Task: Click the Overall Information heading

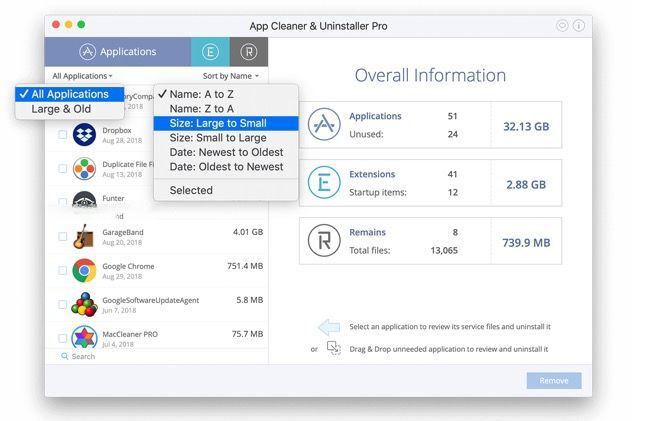Action: point(430,75)
